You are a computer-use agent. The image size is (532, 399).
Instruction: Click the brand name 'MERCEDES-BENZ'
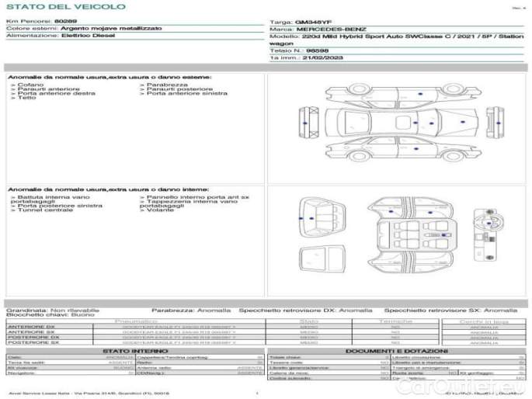331,29
